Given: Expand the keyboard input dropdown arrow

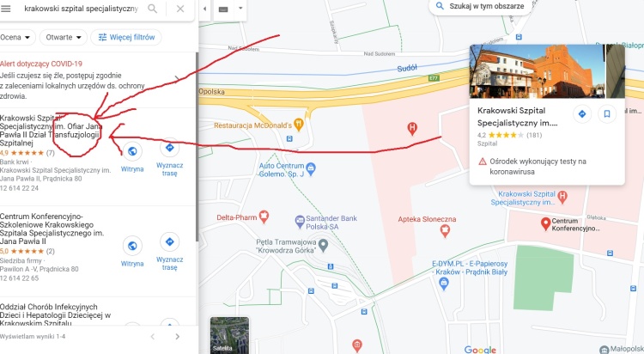Looking at the screenshot, I should tap(240, 9).
